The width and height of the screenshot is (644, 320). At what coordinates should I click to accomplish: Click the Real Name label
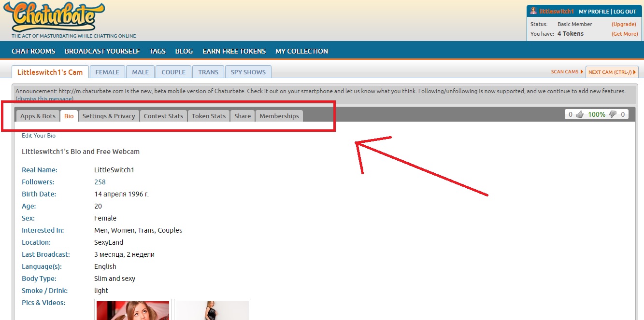click(40, 170)
